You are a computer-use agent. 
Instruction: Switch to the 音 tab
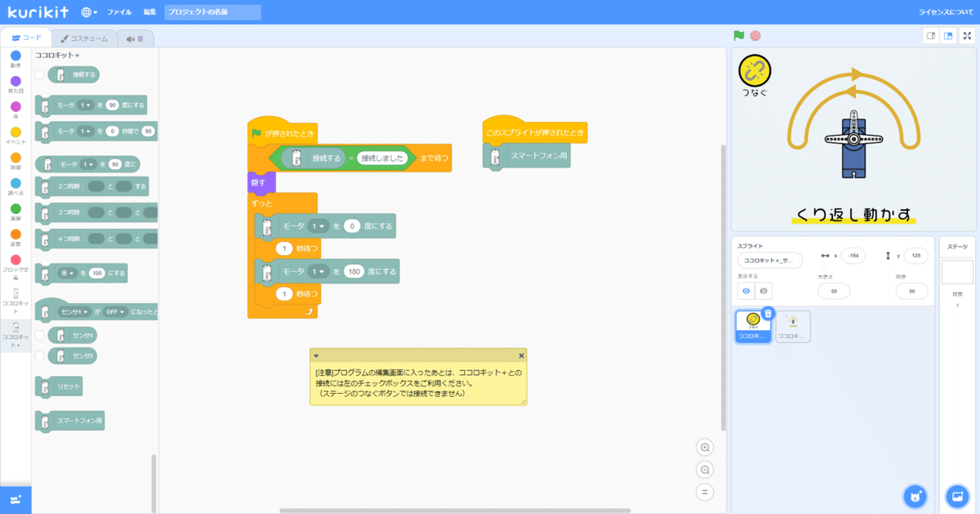[x=136, y=38]
